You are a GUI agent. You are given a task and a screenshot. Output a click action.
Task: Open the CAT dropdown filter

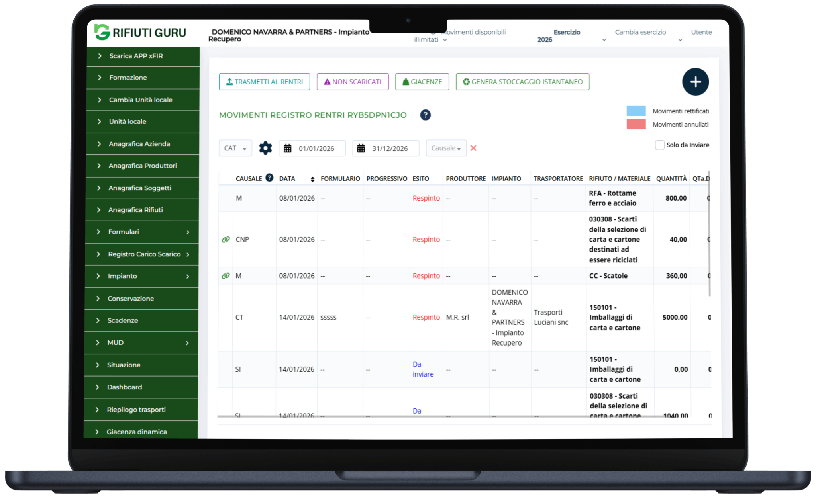coord(235,148)
